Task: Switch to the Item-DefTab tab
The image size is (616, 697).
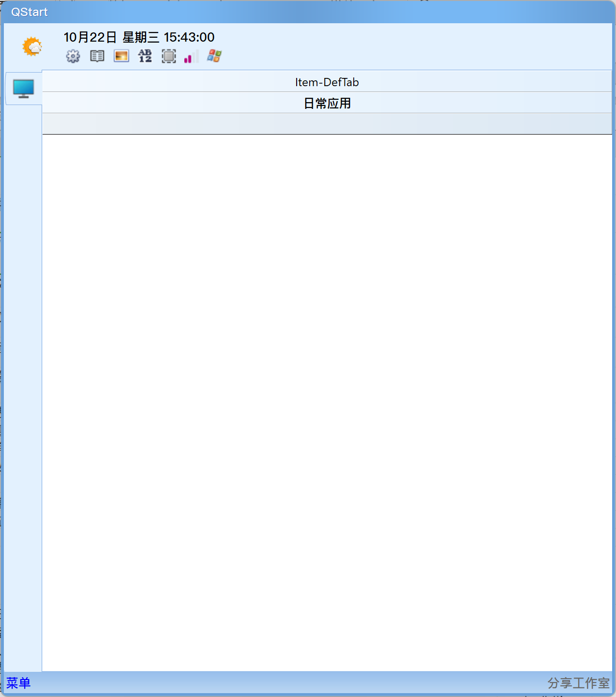Action: pyautogui.click(x=328, y=82)
